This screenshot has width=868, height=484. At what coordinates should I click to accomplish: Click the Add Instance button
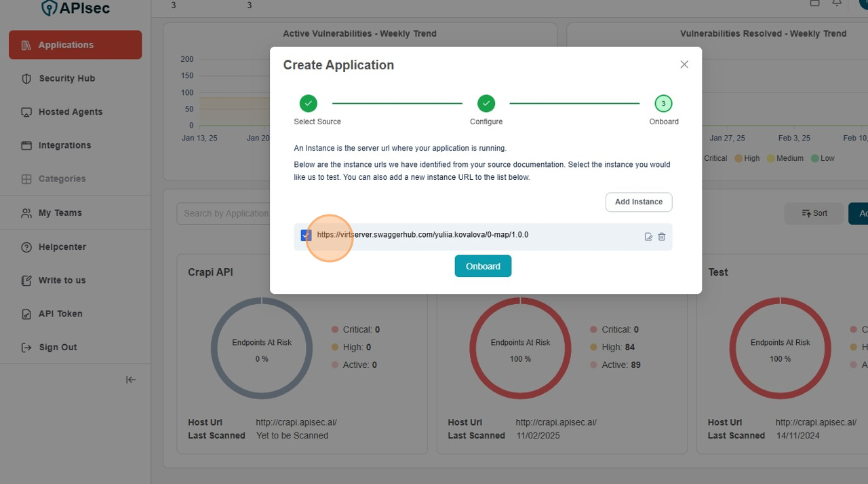click(x=638, y=202)
